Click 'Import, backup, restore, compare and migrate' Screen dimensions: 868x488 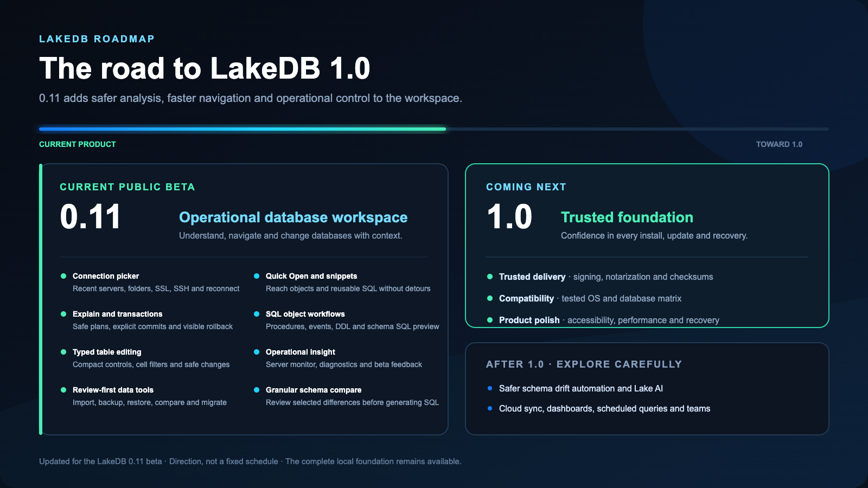[x=150, y=402]
